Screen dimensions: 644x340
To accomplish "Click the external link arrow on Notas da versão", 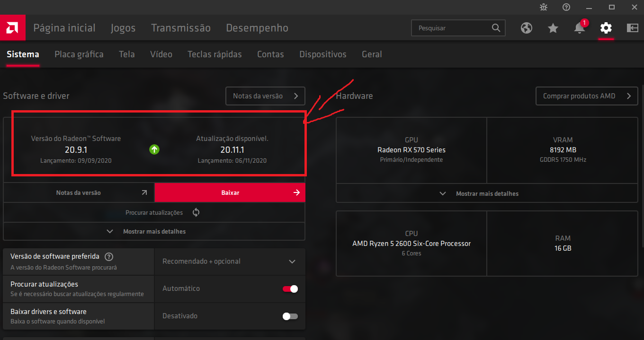I will pyautogui.click(x=144, y=192).
